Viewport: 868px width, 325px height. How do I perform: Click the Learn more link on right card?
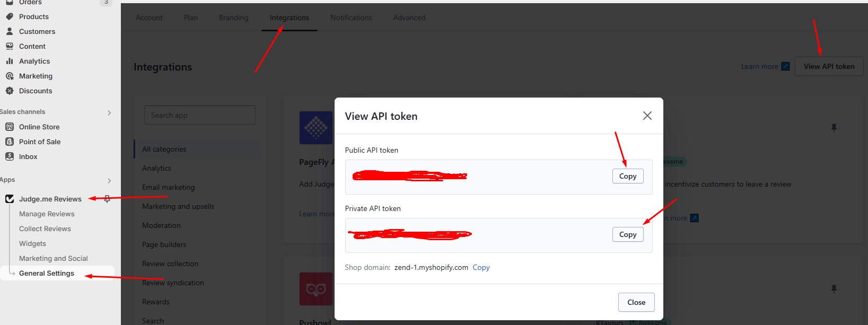674,218
